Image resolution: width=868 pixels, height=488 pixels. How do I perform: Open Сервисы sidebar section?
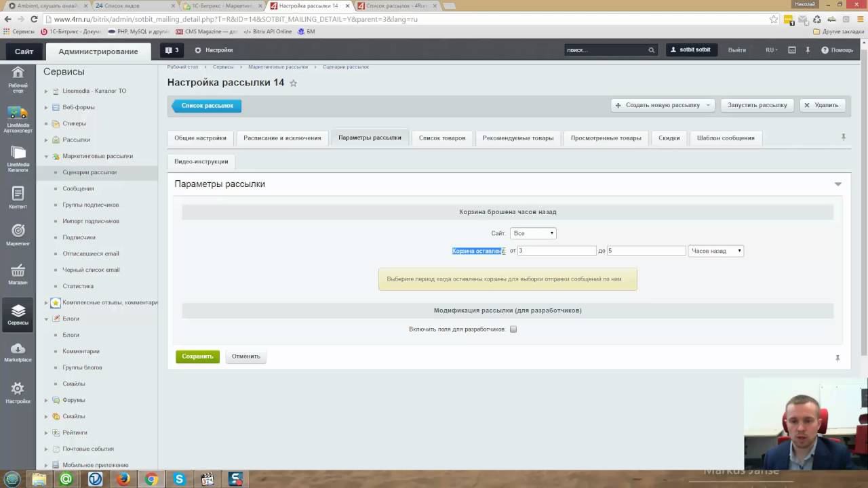(x=18, y=314)
